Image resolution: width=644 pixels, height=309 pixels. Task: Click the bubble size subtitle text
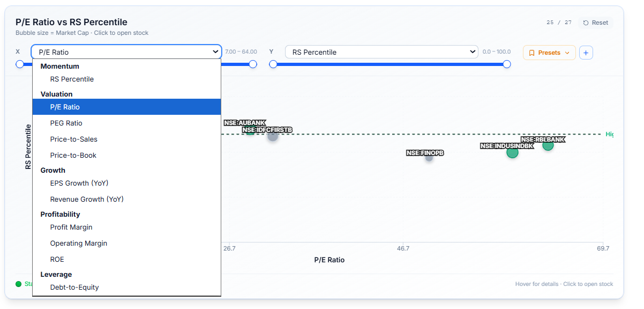82,33
